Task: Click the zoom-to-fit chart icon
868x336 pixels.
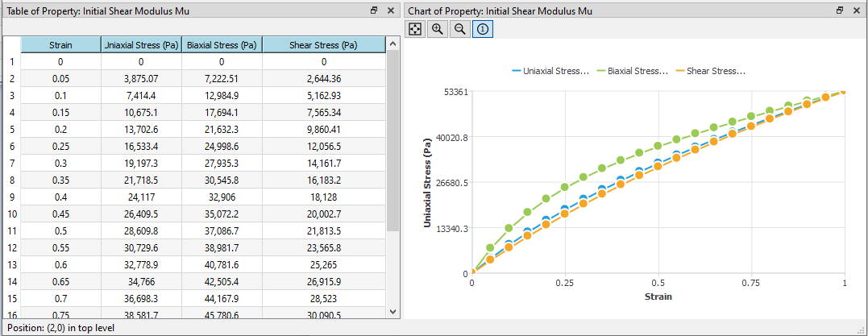Action: pyautogui.click(x=416, y=29)
